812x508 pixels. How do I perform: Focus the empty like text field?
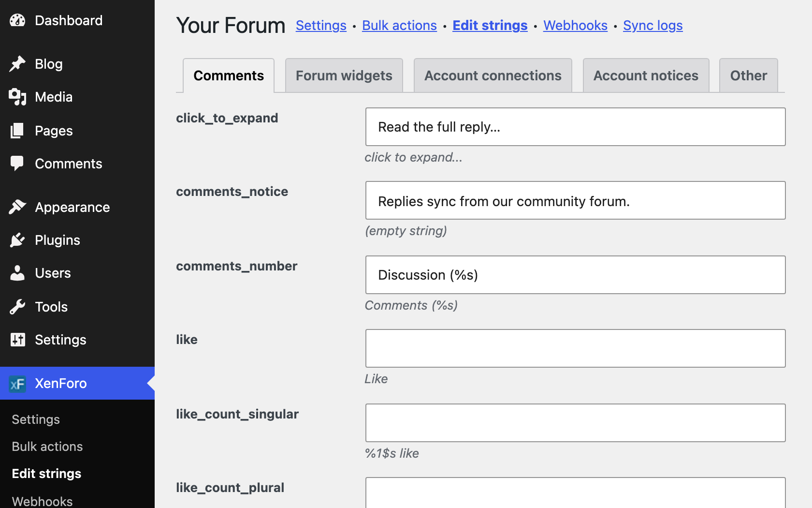tap(575, 348)
